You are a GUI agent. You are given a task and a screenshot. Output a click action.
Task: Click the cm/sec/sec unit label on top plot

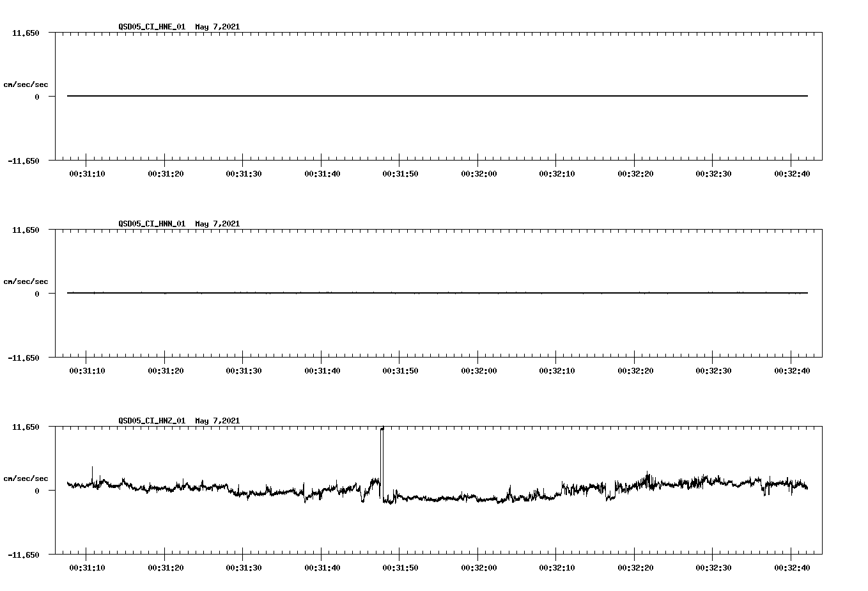click(26, 84)
